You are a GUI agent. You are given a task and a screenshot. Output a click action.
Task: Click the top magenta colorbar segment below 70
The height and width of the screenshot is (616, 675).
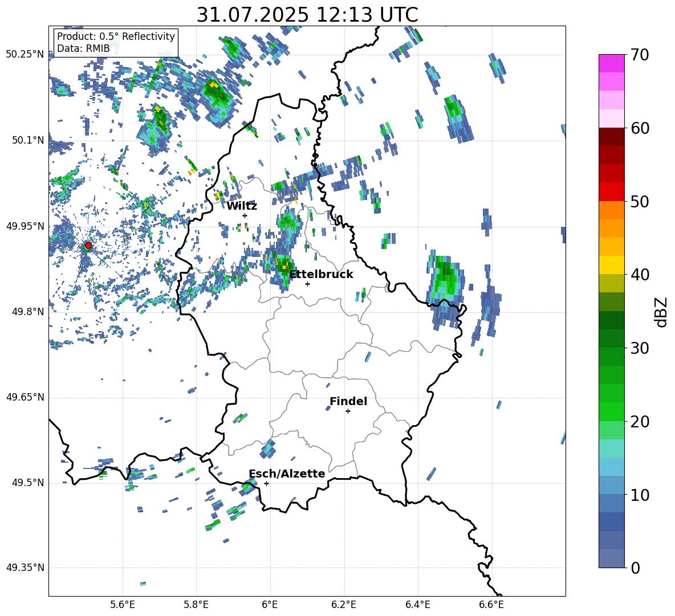pyautogui.click(x=612, y=63)
